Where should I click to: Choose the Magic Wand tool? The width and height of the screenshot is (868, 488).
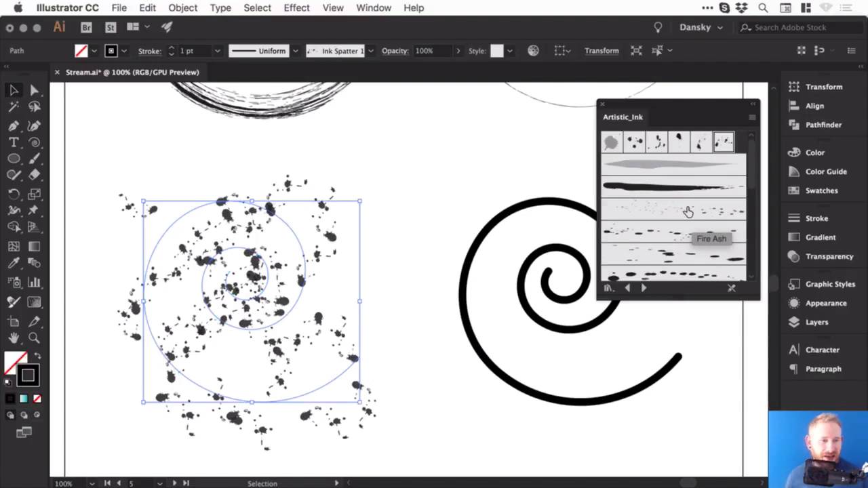tap(14, 107)
